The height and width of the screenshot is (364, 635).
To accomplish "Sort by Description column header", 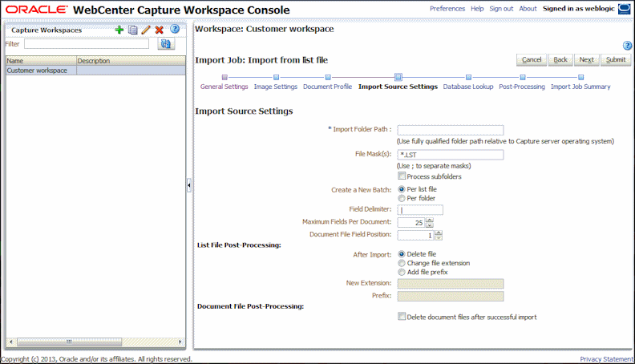I will coord(131,61).
